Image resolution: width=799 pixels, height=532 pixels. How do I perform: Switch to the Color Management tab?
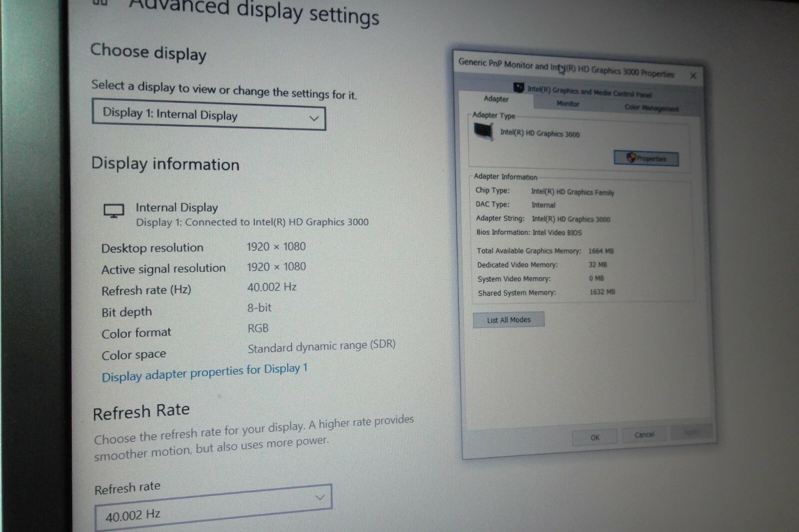click(x=651, y=108)
